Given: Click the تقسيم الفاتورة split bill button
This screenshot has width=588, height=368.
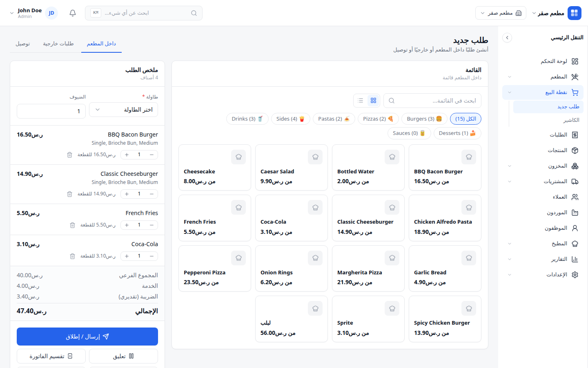Looking at the screenshot, I should click(x=51, y=356).
